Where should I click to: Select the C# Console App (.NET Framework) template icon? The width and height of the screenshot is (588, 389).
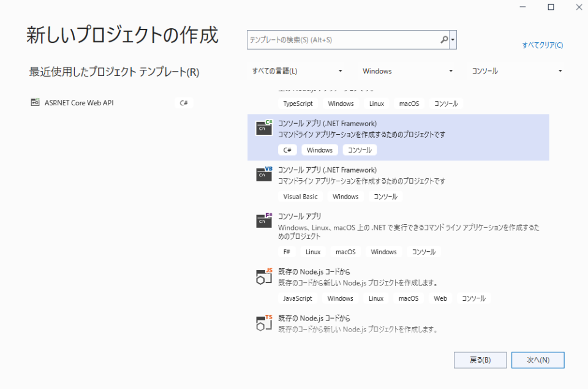[x=263, y=127]
